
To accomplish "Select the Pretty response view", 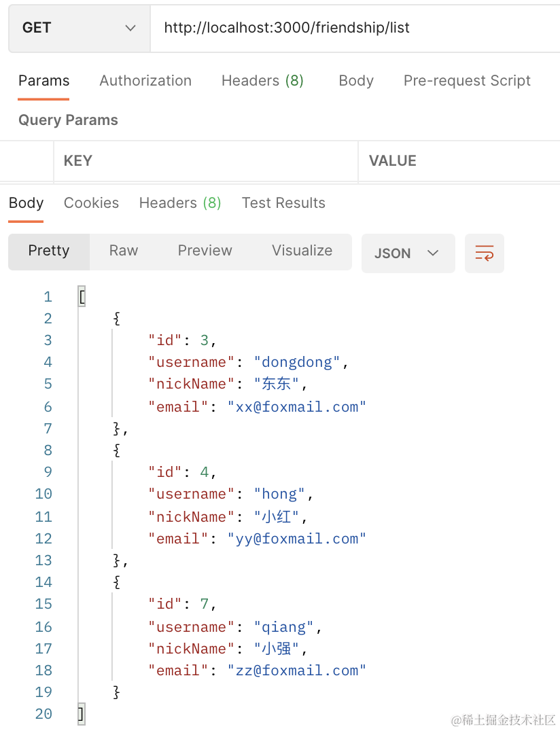I will point(49,251).
